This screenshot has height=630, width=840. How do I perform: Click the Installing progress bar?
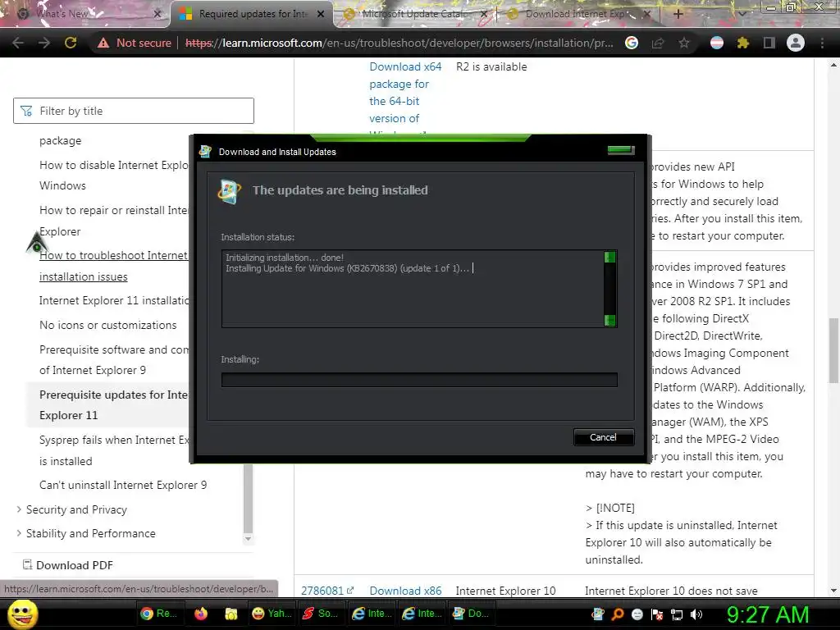(419, 380)
